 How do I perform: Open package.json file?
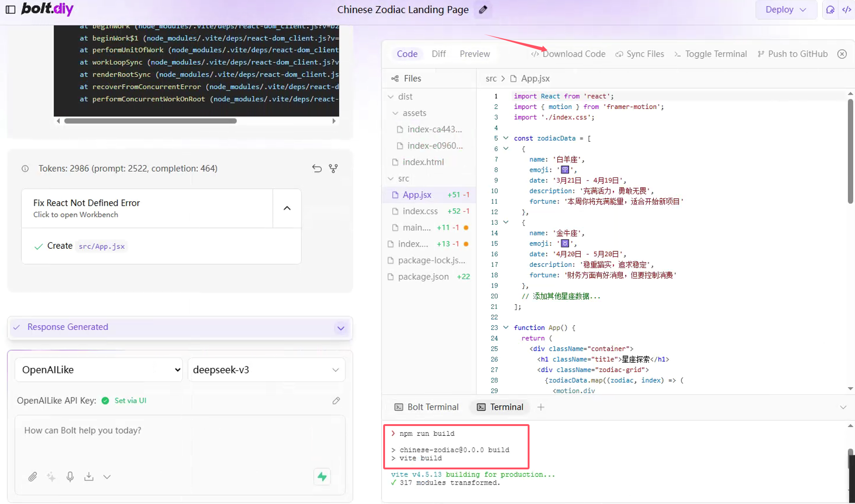[429, 276]
